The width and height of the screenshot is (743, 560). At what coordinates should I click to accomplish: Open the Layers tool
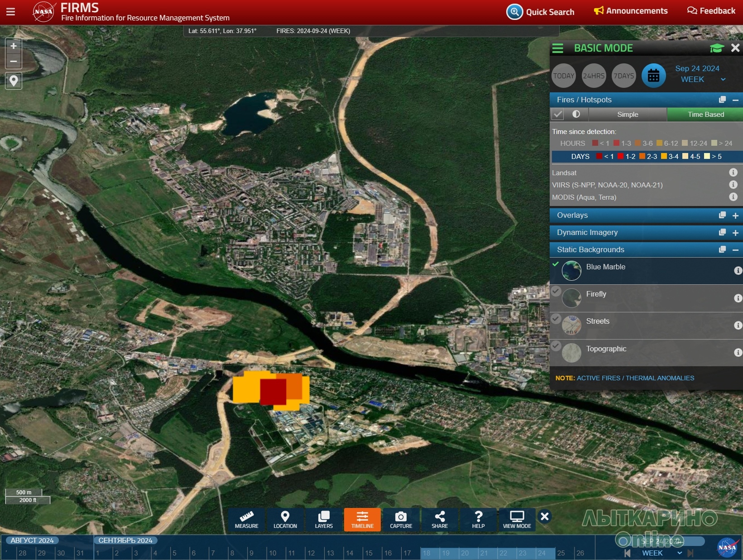tap(324, 520)
